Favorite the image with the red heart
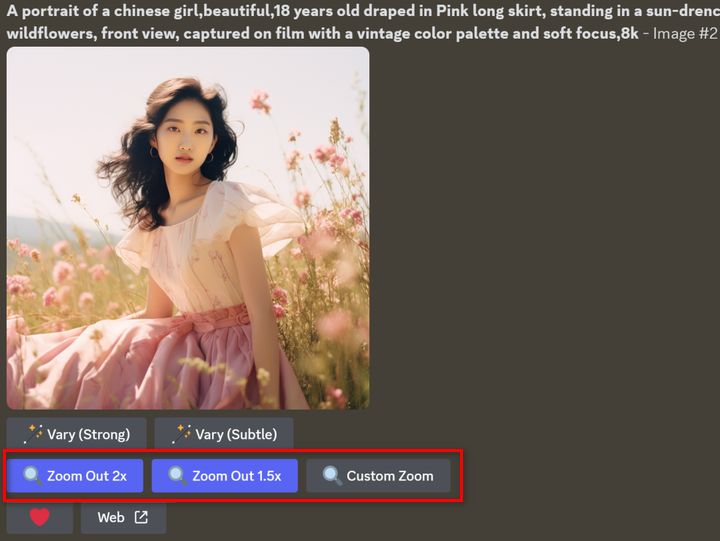The image size is (720, 541). point(40,518)
